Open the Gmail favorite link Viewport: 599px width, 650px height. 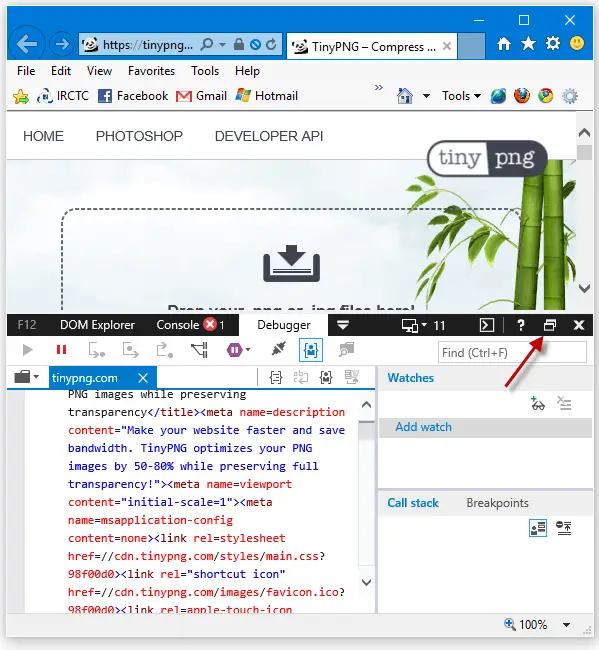201,96
